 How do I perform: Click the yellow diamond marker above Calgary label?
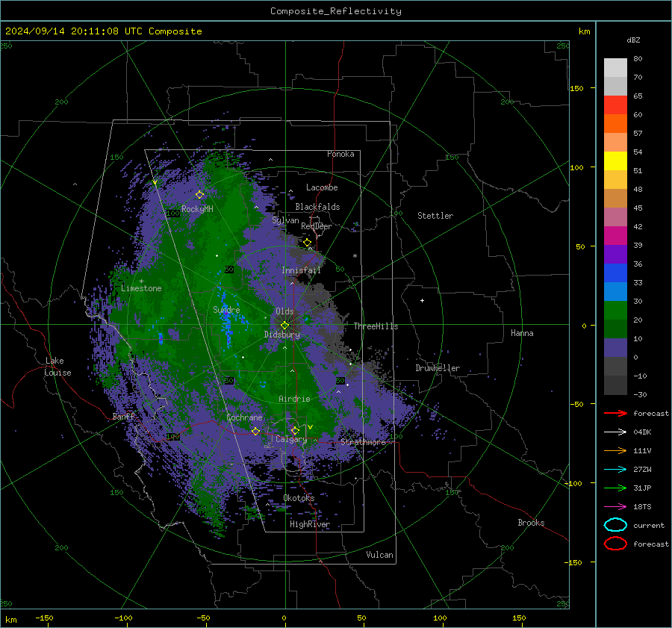coord(295,430)
